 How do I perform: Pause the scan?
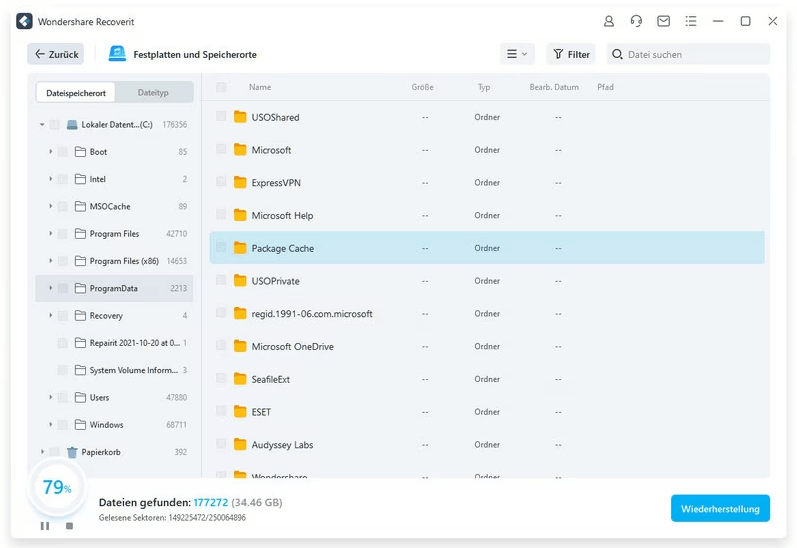[x=45, y=526]
